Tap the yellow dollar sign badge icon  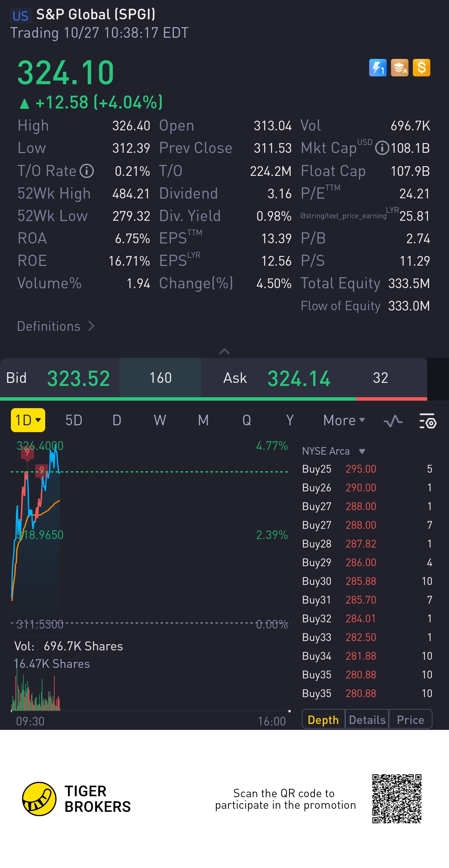(x=421, y=68)
